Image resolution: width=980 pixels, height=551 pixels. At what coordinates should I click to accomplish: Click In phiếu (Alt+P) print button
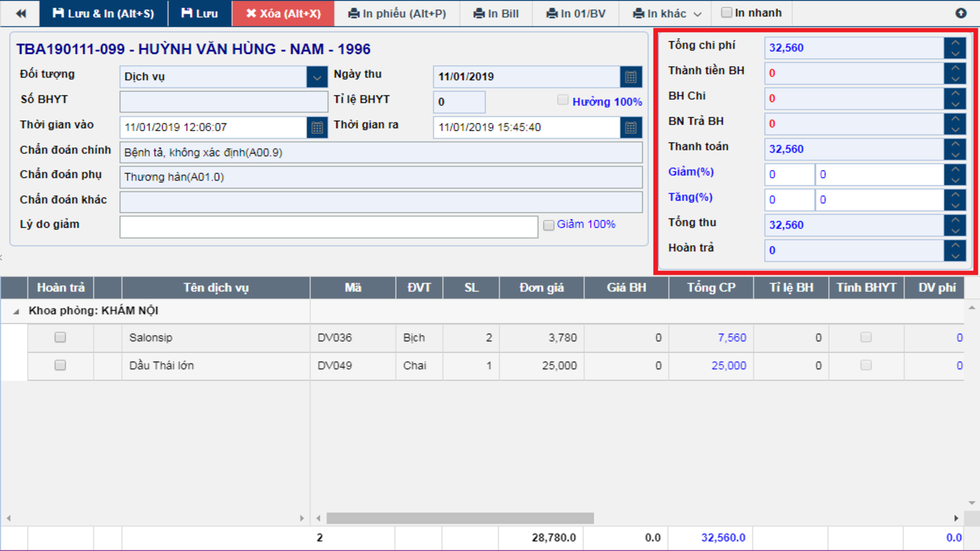(x=397, y=14)
